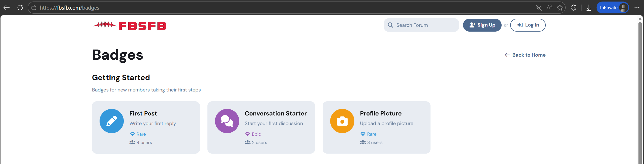Go back with the browser back arrow
The height and width of the screenshot is (164, 644).
tap(7, 8)
